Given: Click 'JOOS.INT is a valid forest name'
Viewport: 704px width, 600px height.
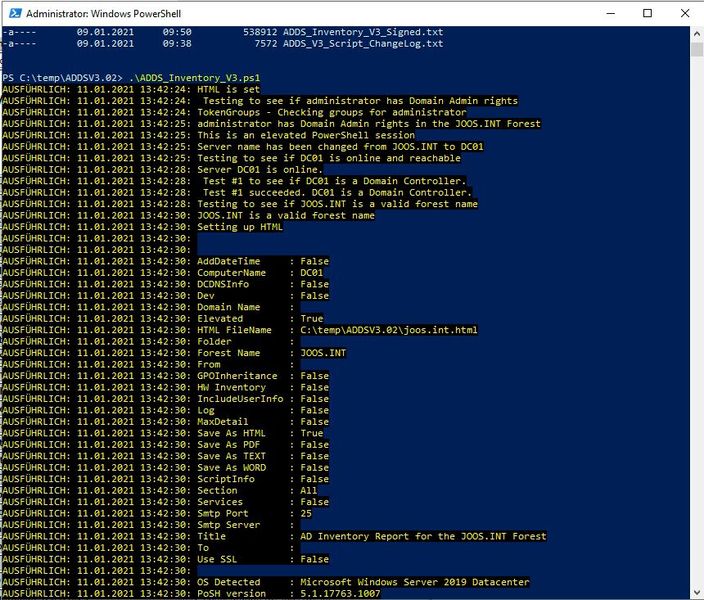Looking at the screenshot, I should click(x=286, y=215).
